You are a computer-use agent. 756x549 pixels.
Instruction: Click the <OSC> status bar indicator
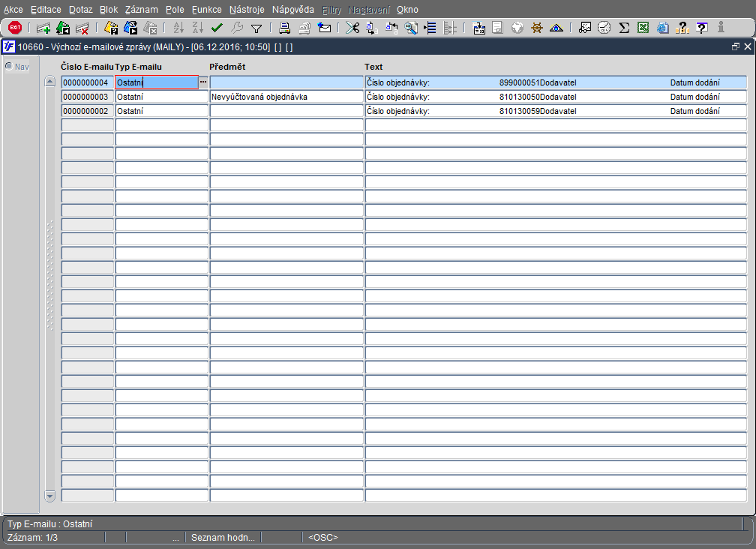click(x=323, y=538)
